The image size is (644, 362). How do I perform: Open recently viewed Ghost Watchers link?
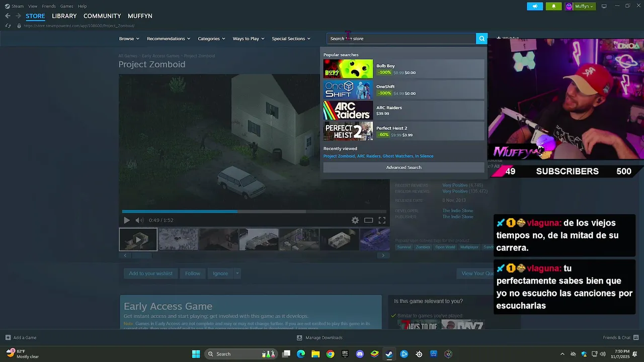pyautogui.click(x=397, y=156)
